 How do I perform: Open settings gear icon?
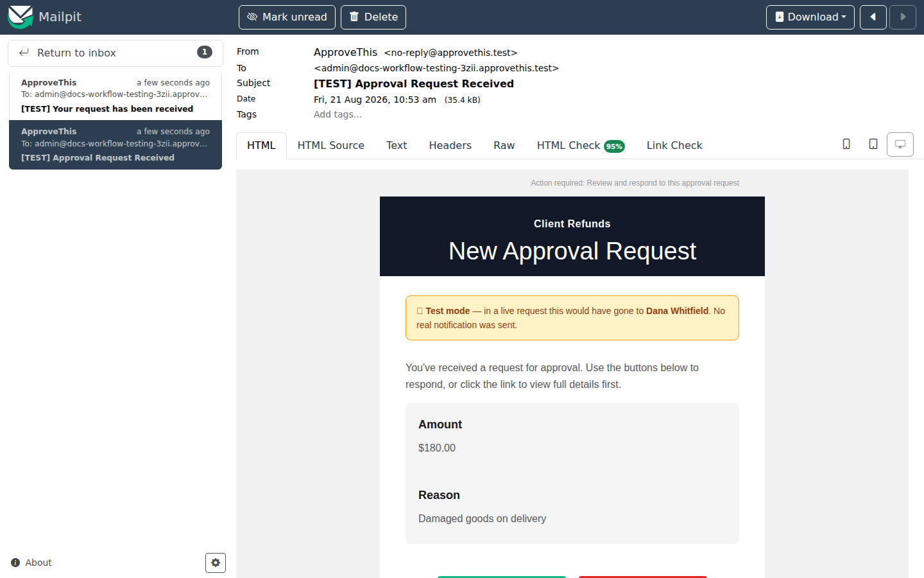(x=216, y=563)
